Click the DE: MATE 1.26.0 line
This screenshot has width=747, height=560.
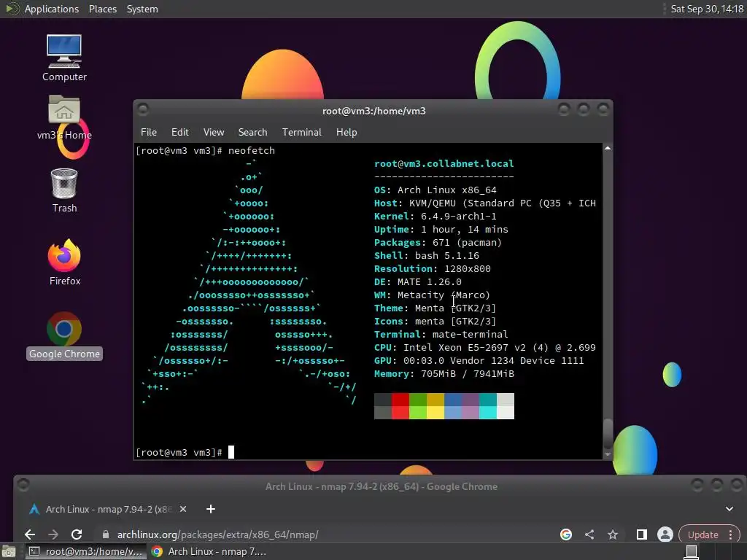(418, 282)
